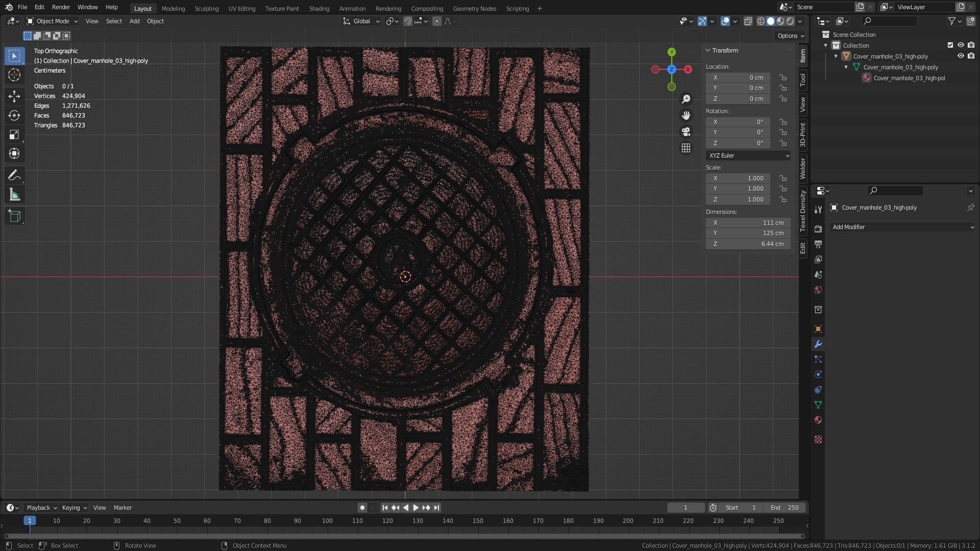The width and height of the screenshot is (980, 551).
Task: Lock the Location X value
Action: [783, 78]
